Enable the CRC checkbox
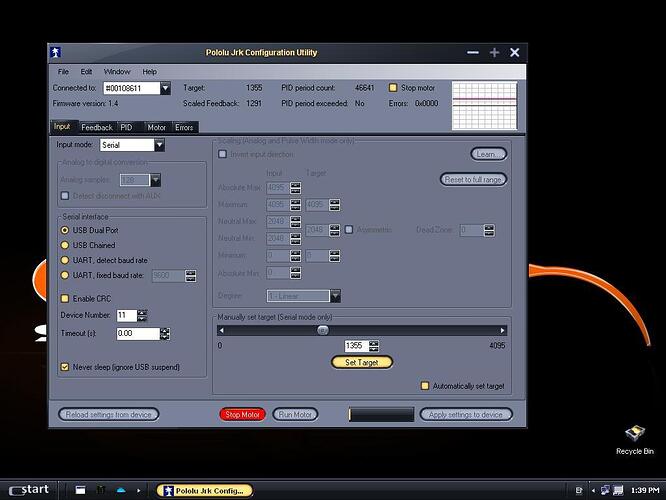Screen dimensions: 666x500 point(65,298)
